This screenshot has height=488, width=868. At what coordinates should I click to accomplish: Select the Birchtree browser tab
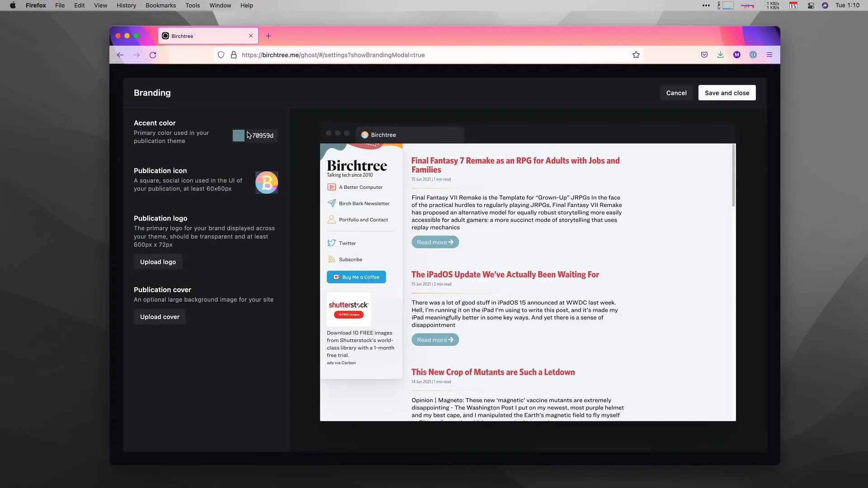[208, 36]
